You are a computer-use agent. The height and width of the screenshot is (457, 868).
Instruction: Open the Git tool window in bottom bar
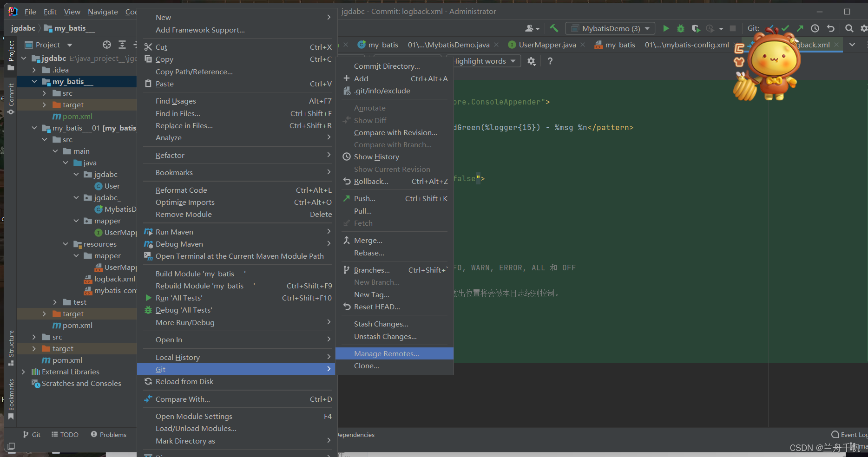pyautogui.click(x=32, y=435)
